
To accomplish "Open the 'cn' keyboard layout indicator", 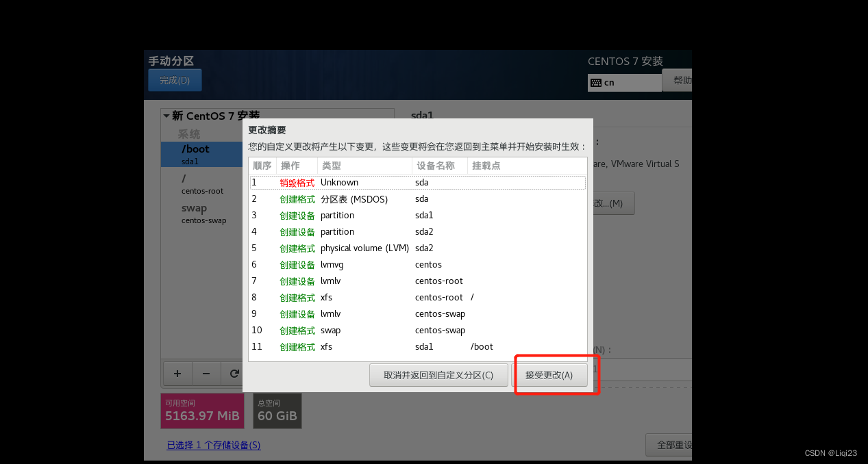I will coord(625,82).
